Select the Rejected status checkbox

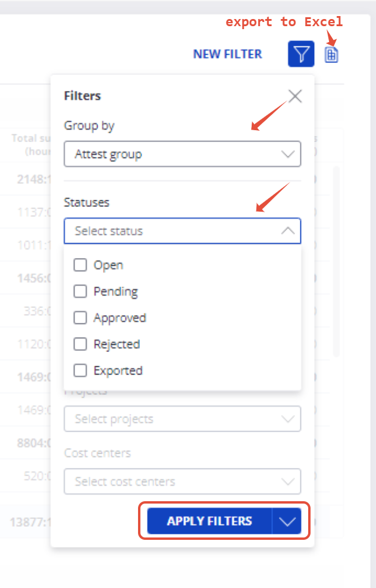(x=80, y=344)
